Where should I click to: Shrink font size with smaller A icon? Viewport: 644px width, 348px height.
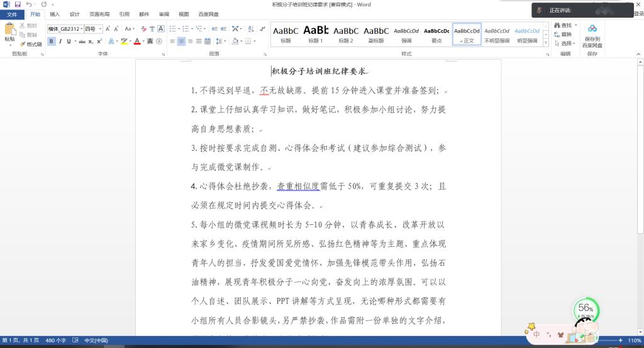[116, 29]
